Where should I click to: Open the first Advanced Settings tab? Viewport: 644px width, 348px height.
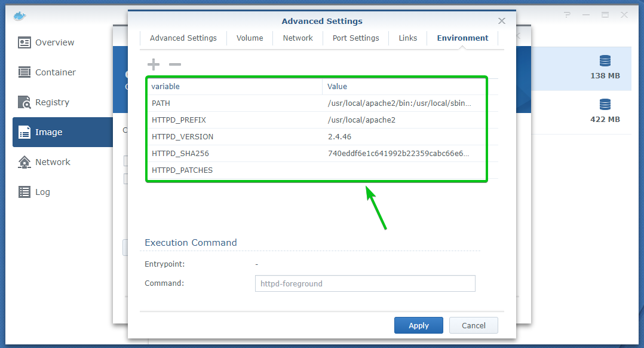pos(183,38)
